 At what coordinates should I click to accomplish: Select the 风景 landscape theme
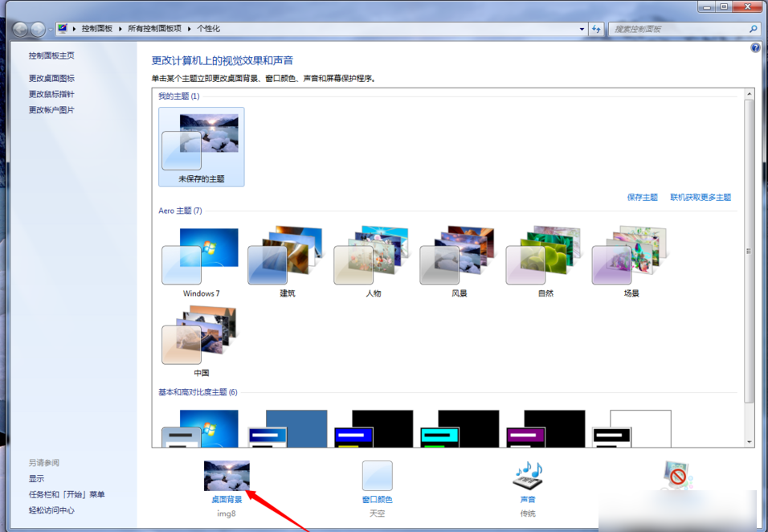tap(459, 257)
